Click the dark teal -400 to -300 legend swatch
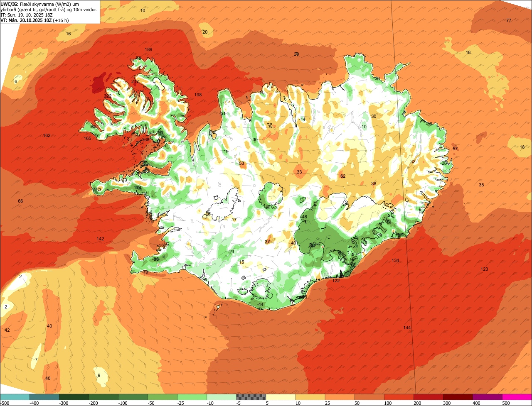 pos(44,397)
